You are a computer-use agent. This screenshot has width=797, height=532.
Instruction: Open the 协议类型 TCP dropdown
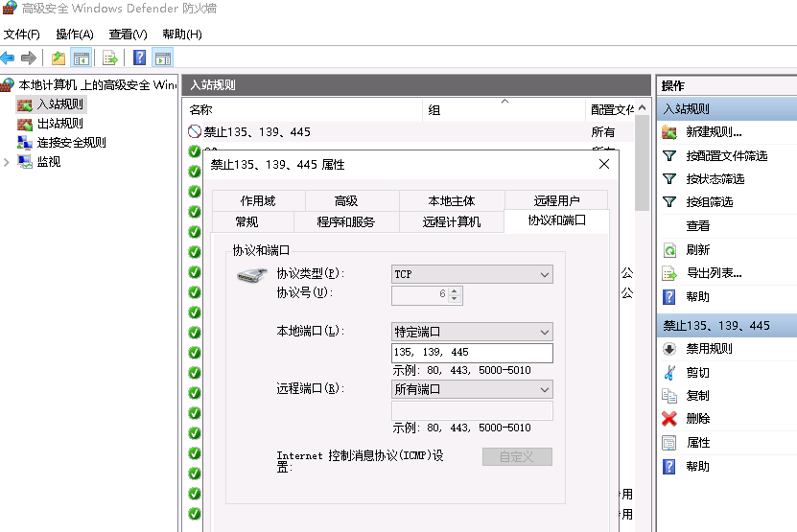[472, 274]
